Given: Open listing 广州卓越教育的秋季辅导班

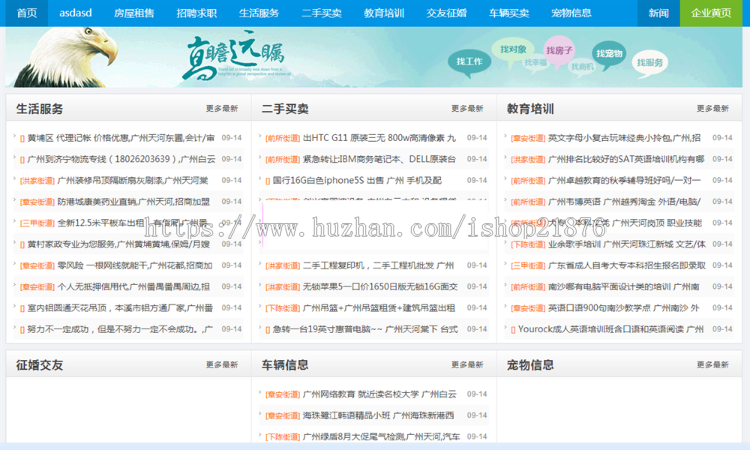Looking at the screenshot, I should (x=624, y=180).
